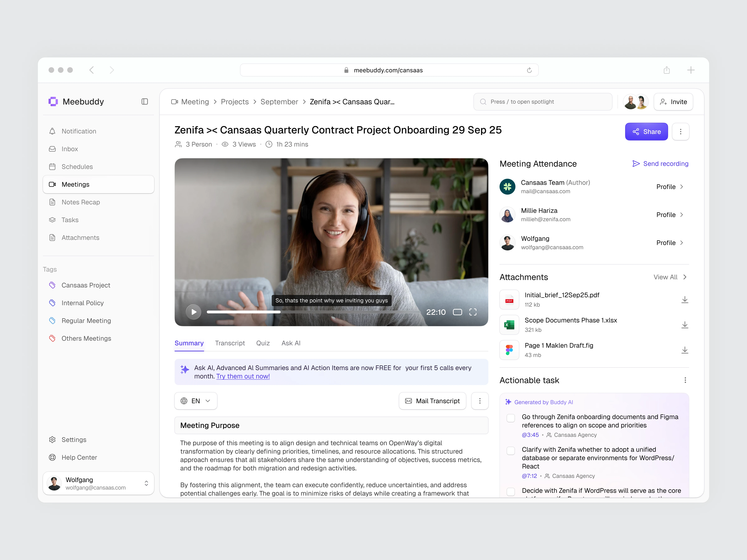Check the unified database clarification task
This screenshot has width=747, height=560.
tap(511, 451)
